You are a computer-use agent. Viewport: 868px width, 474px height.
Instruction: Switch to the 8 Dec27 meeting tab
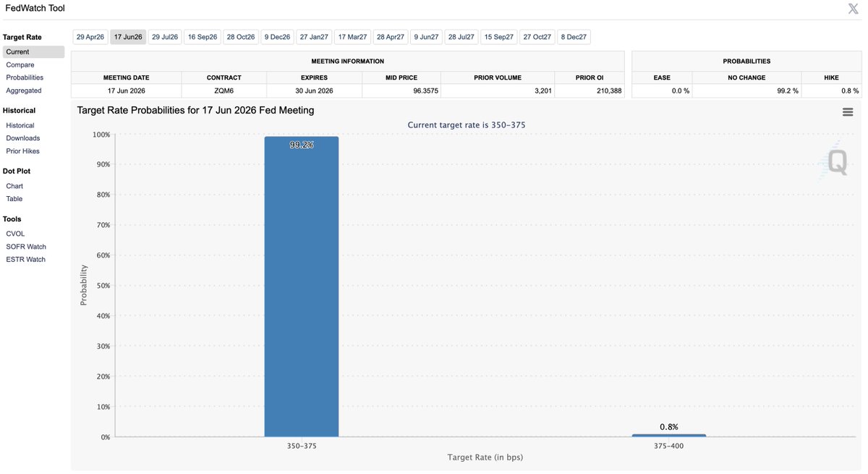click(x=574, y=36)
